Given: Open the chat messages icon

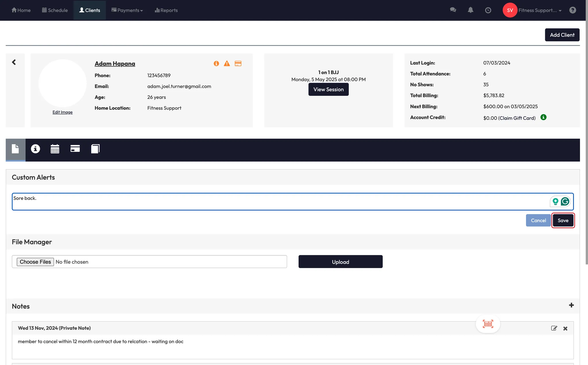Looking at the screenshot, I should click(453, 10).
